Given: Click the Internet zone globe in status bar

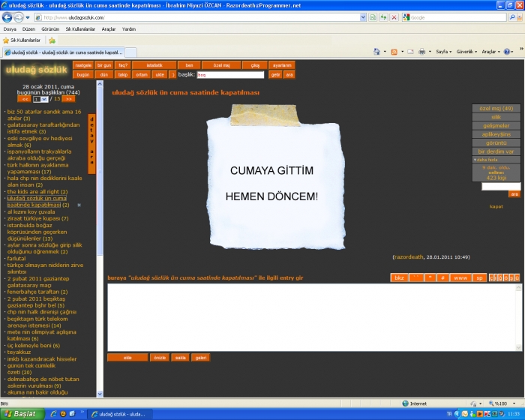Looking at the screenshot, I should (406, 403).
